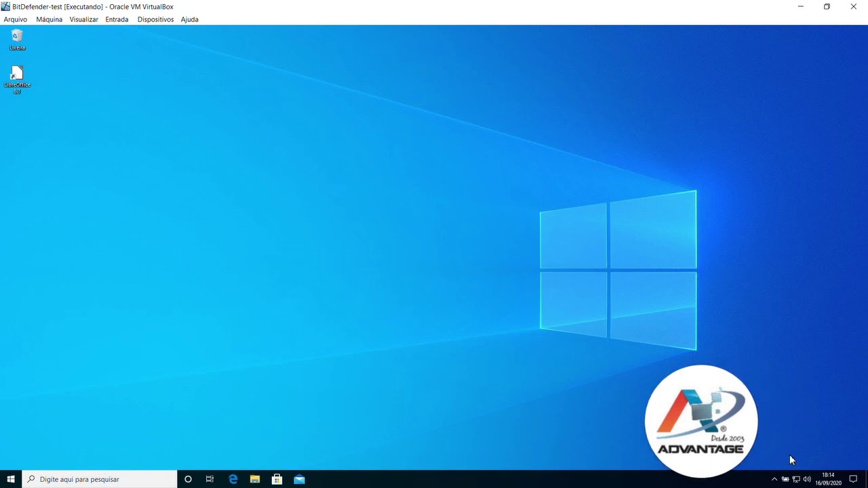
Task: Open Task View from the taskbar
Action: pyautogui.click(x=210, y=479)
